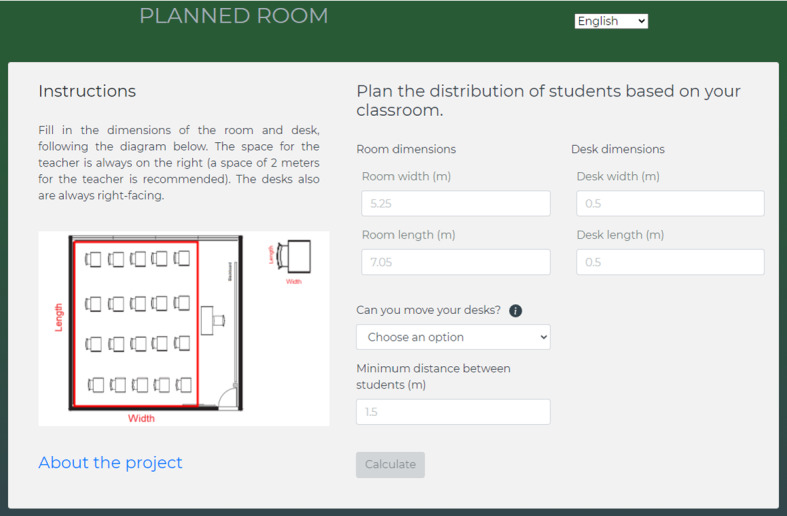Open the "About the project" link

[110, 462]
